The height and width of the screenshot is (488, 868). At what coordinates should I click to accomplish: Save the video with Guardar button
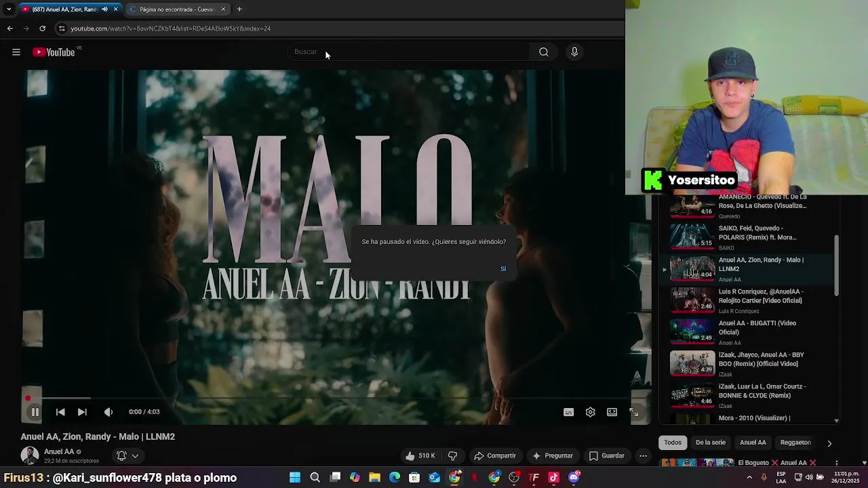pyautogui.click(x=607, y=456)
